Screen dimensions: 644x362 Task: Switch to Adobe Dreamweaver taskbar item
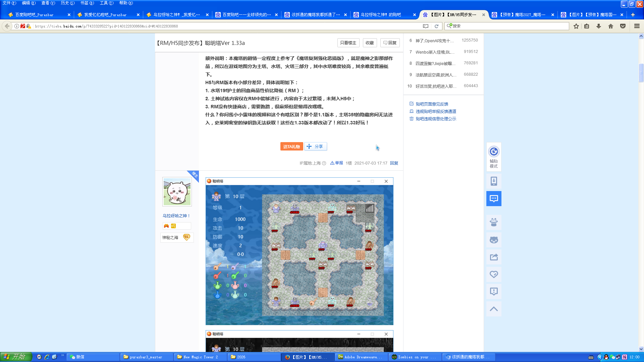362,357
